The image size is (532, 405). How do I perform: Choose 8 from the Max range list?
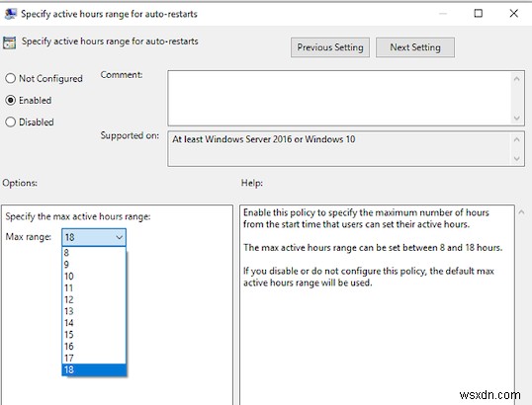click(x=94, y=253)
